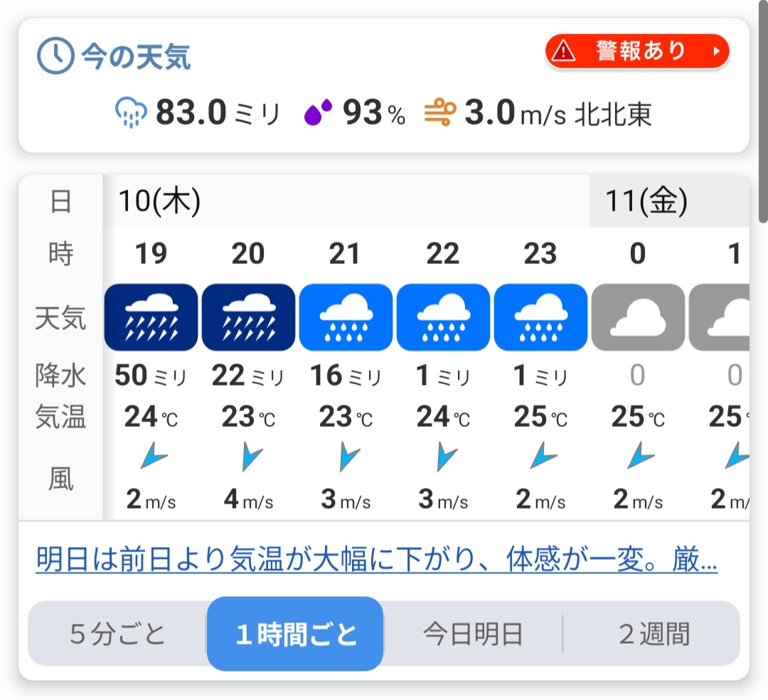Viewport: 768px width, 700px height.
Task: Select the heavy rain icon for 20時
Action: (248, 317)
